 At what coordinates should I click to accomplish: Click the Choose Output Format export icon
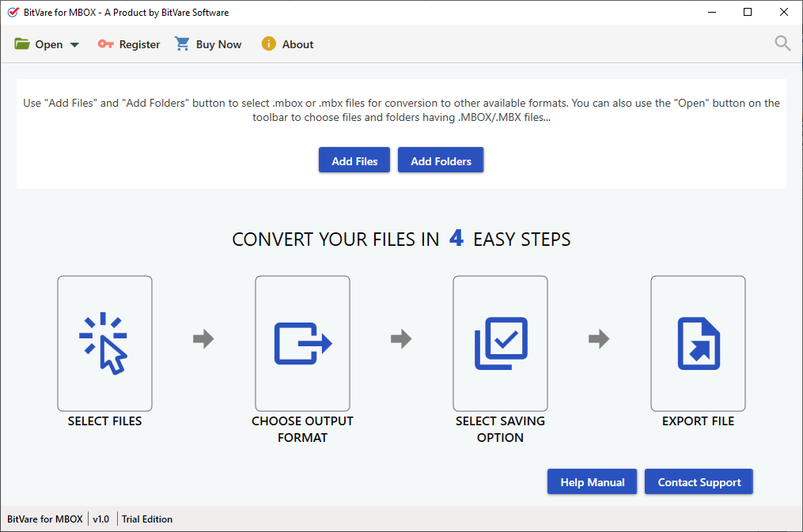tap(302, 344)
